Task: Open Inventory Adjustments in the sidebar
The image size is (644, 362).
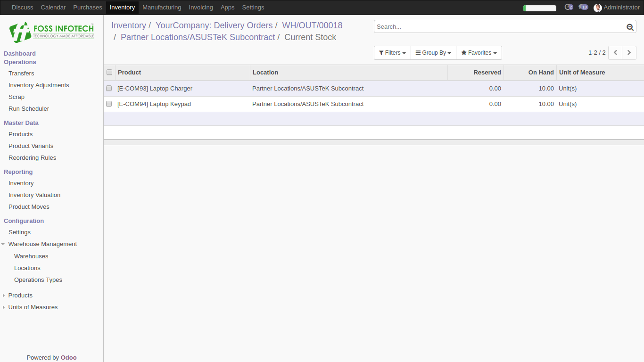Action: coord(39,85)
